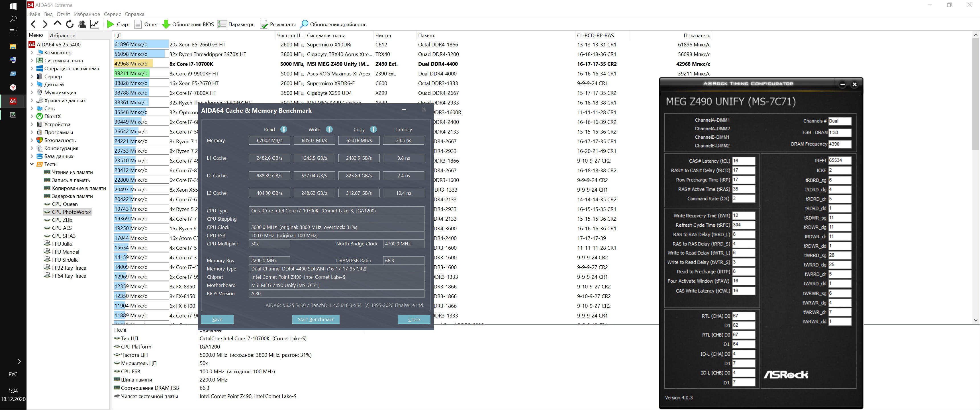Open the Сервис menu

click(112, 14)
